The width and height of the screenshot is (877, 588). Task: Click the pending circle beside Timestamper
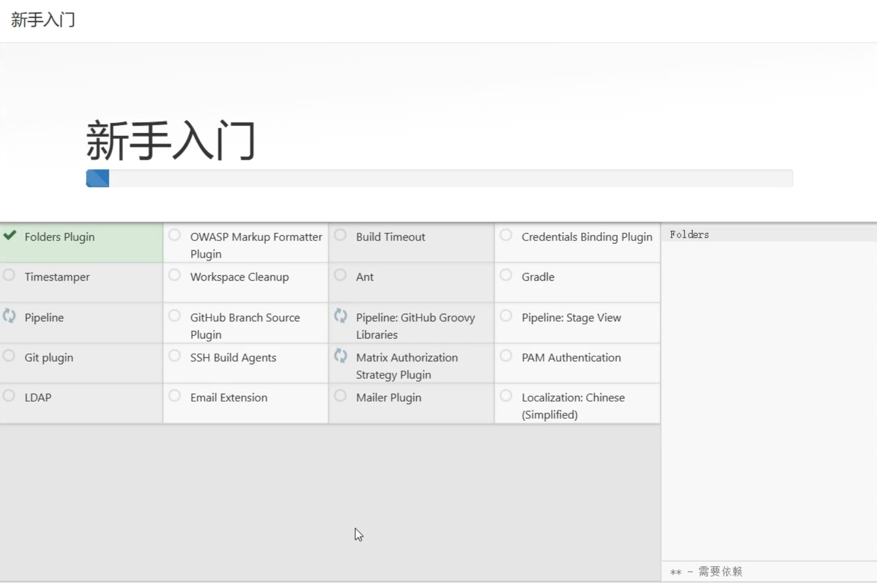click(9, 275)
